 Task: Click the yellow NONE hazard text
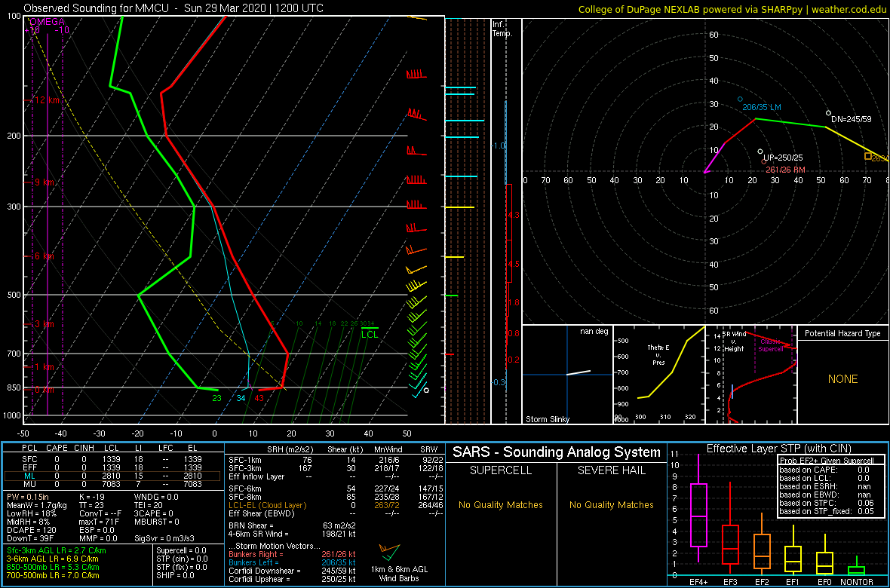tap(843, 379)
